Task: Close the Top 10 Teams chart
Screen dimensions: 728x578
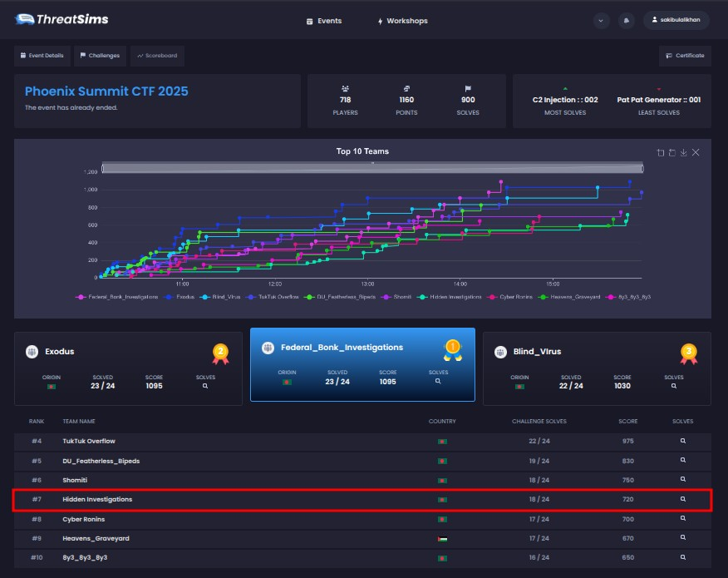Action: click(x=696, y=152)
